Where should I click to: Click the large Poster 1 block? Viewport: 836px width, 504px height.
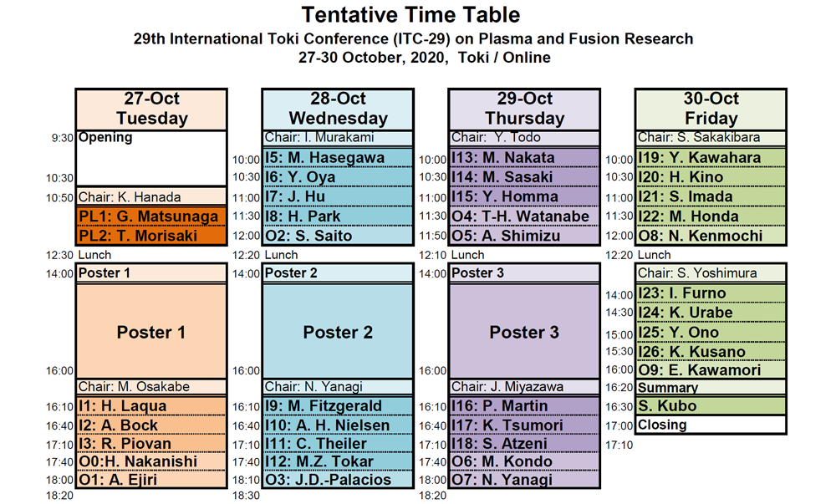click(x=151, y=331)
